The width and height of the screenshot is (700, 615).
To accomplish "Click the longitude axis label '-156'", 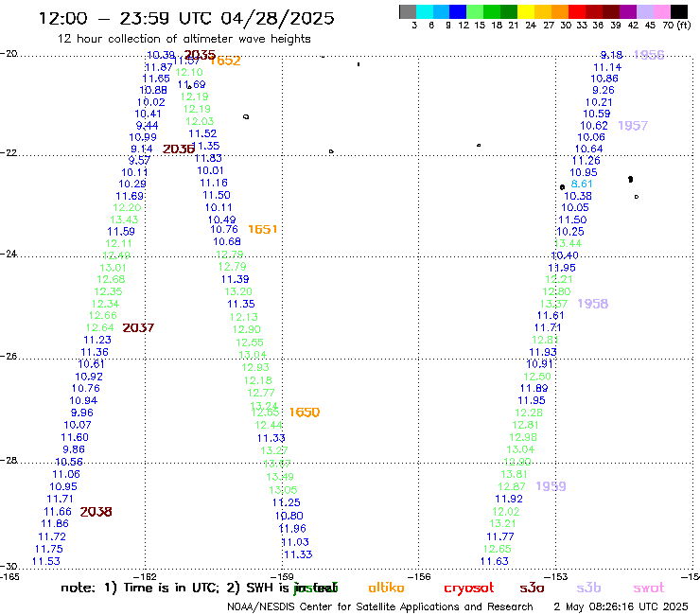I will pyautogui.click(x=419, y=576).
